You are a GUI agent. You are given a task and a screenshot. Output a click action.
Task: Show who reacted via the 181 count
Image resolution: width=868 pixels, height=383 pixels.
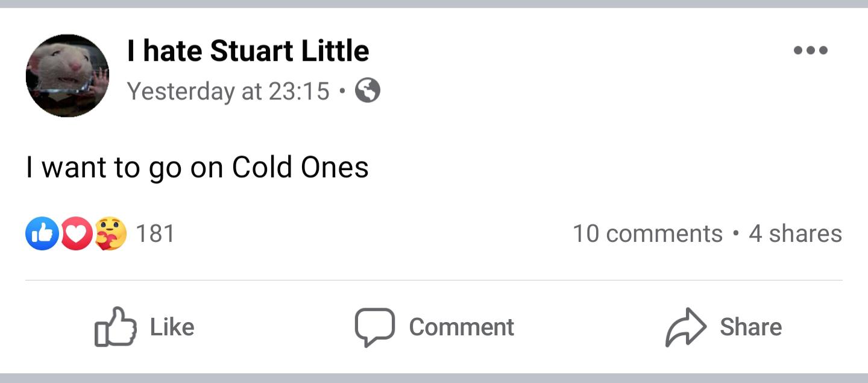click(x=156, y=233)
